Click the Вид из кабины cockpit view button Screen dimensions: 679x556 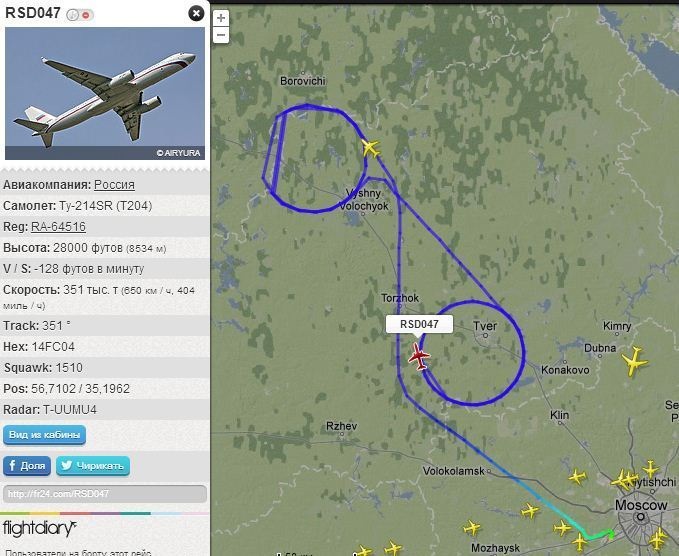click(x=45, y=435)
